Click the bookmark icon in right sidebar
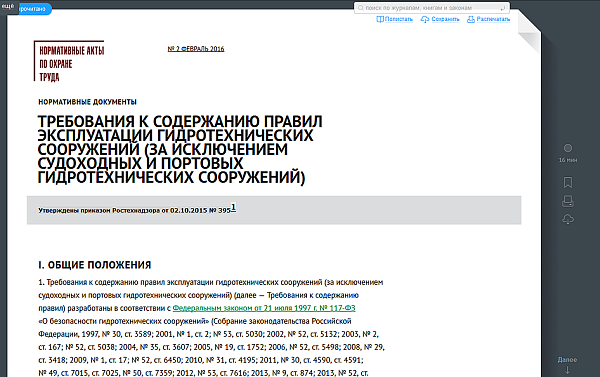Viewport: 600px width, 377px height. click(568, 182)
